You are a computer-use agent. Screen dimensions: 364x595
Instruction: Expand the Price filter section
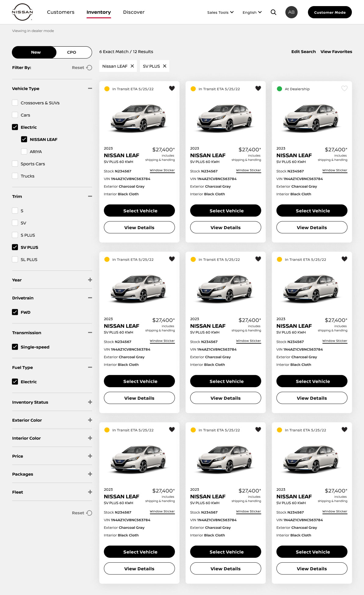(x=90, y=456)
